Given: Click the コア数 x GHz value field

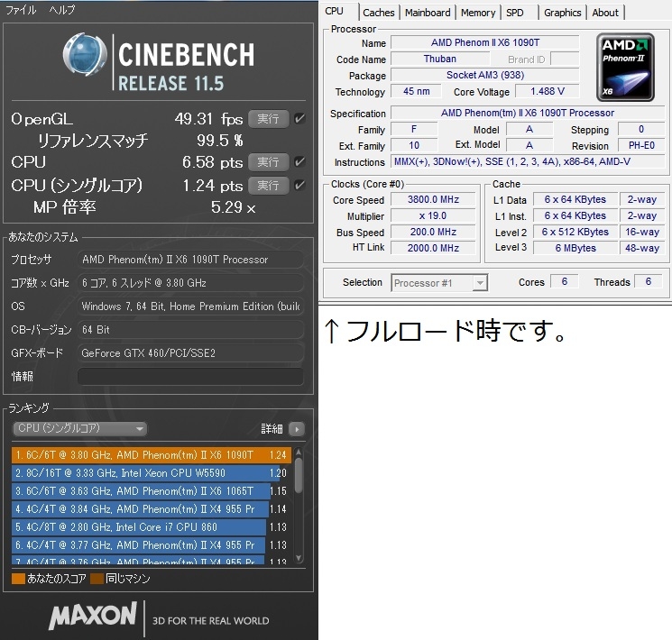Looking at the screenshot, I should [190, 283].
